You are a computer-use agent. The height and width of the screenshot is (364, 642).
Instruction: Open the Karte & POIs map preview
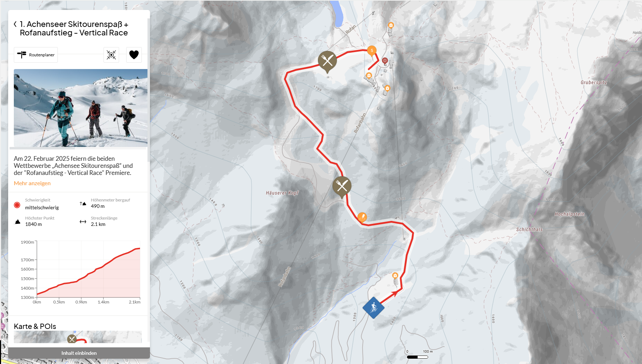pos(78,337)
